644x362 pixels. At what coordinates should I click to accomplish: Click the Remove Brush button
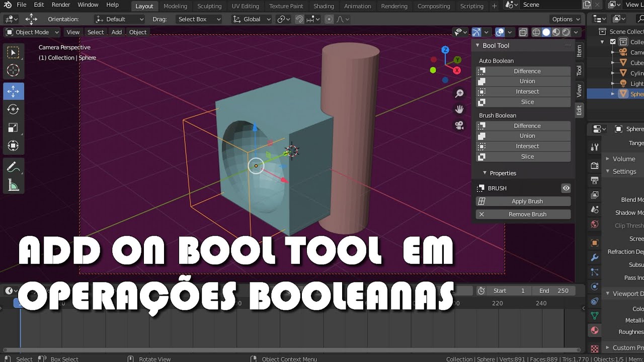click(x=523, y=214)
